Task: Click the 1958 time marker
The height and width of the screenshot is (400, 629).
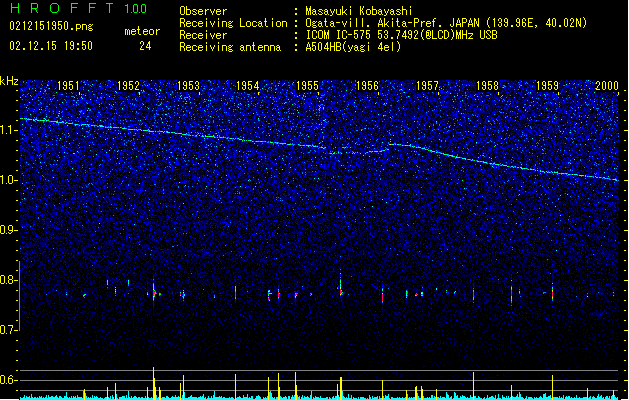Action: click(x=487, y=86)
